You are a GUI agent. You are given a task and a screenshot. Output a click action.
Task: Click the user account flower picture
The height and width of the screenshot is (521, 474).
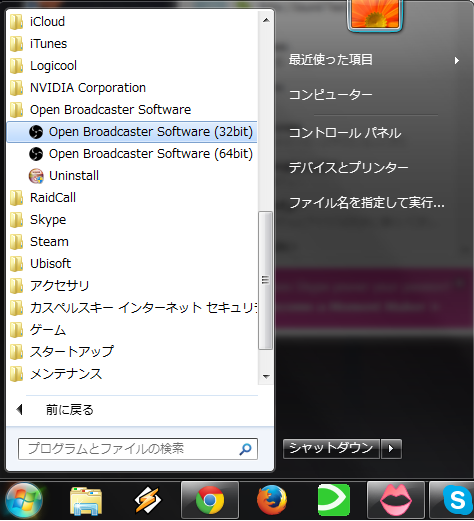pyautogui.click(x=375, y=14)
